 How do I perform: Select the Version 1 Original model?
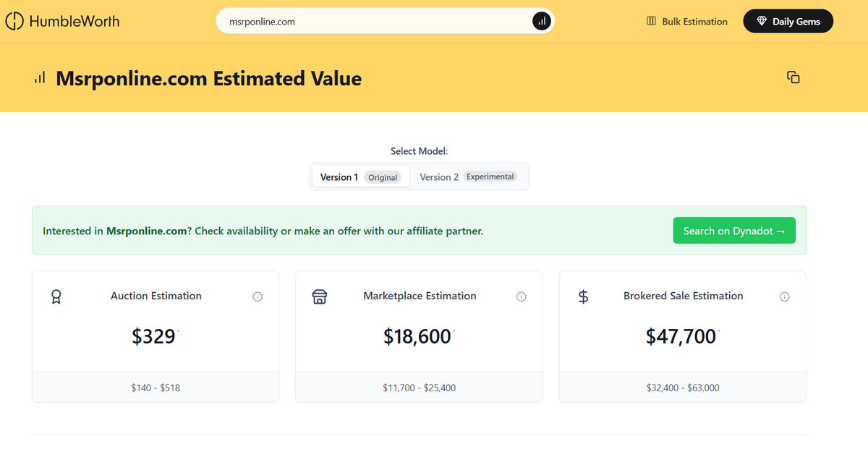[x=359, y=176]
